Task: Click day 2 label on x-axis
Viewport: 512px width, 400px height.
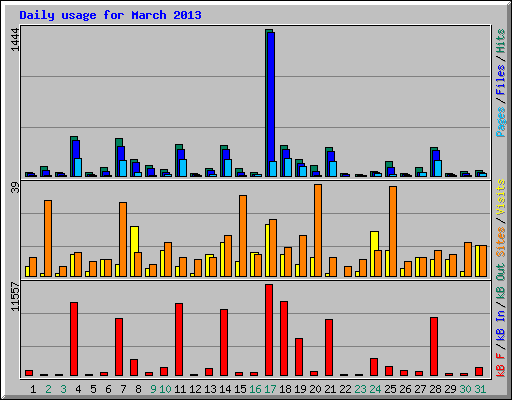Action: tap(48, 389)
